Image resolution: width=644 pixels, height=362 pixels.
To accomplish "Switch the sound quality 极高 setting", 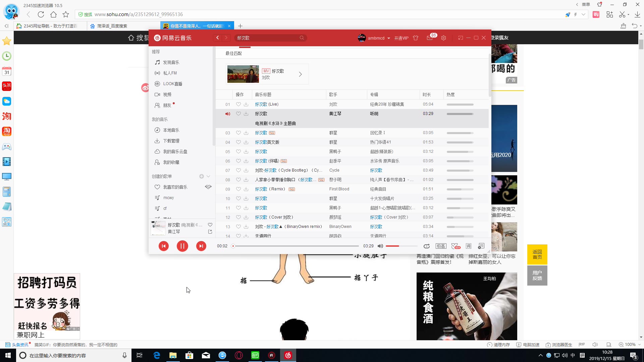I will point(441,246).
